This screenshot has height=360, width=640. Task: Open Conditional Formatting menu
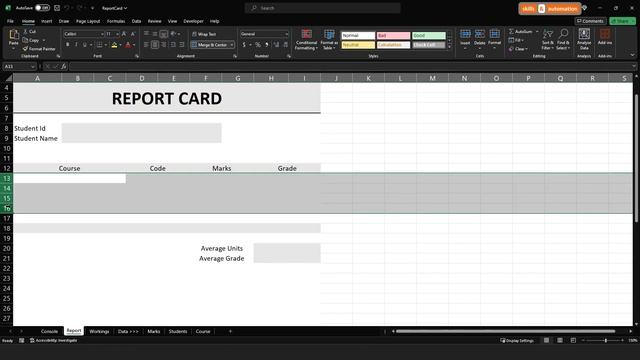pos(307,40)
